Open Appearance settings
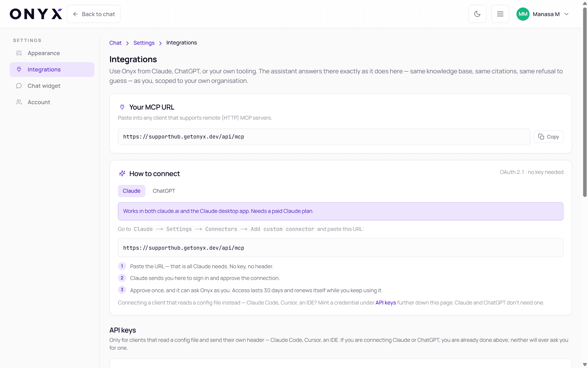This screenshot has width=588, height=368. [52, 53]
